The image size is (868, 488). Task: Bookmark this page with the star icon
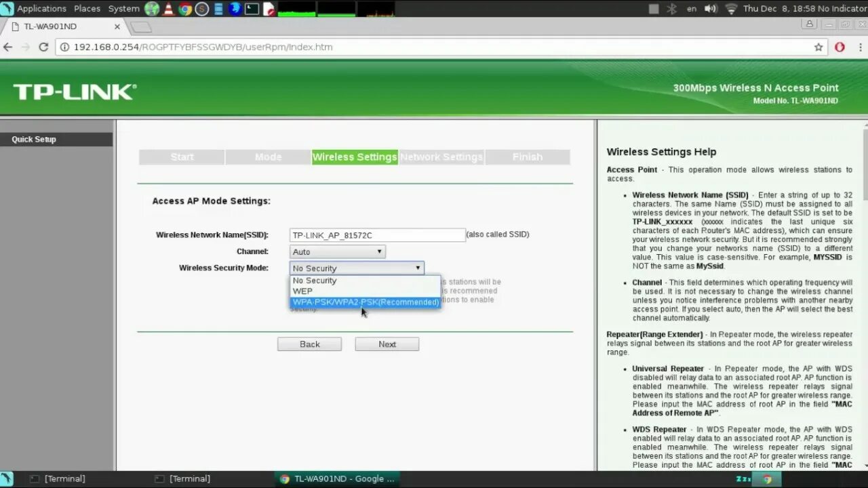[818, 47]
